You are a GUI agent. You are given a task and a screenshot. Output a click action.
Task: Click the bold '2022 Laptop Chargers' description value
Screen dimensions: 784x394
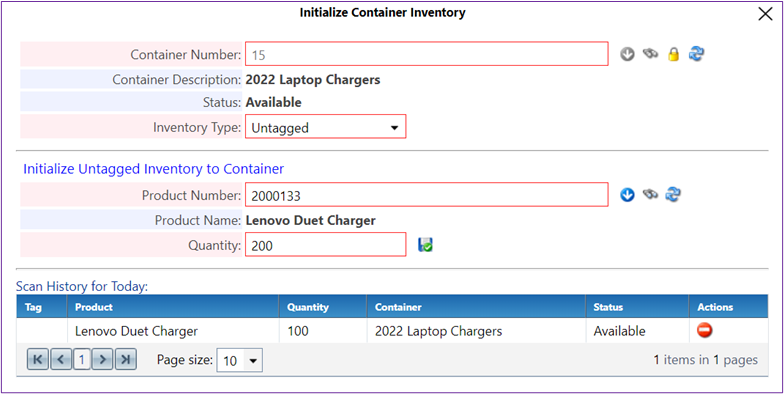313,80
